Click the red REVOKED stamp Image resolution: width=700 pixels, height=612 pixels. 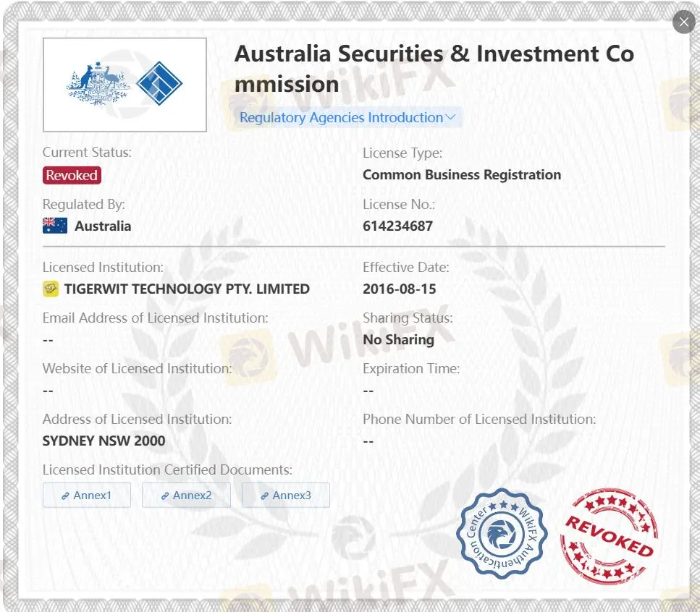tap(609, 536)
